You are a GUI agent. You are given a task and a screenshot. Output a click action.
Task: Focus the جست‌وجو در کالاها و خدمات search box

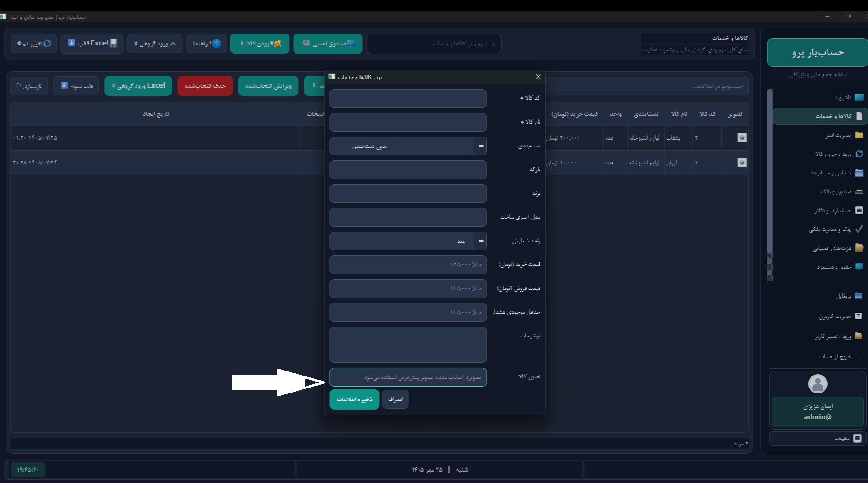pos(434,44)
